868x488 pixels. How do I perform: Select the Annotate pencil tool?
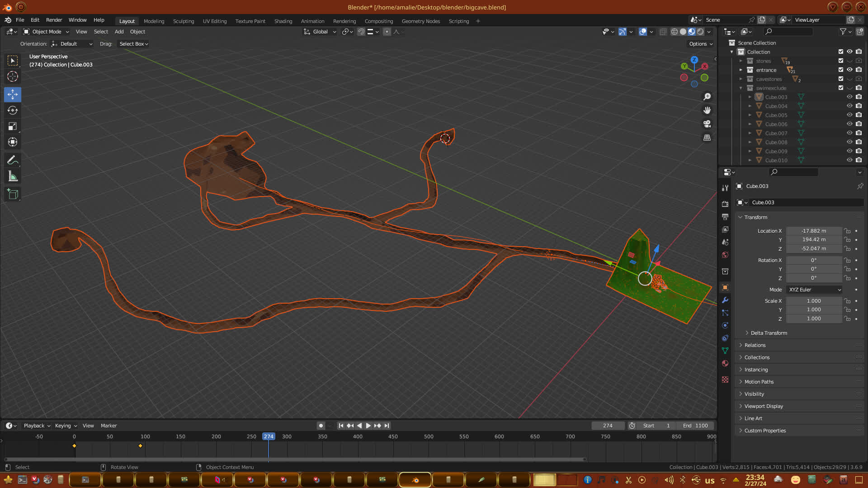pyautogui.click(x=13, y=160)
